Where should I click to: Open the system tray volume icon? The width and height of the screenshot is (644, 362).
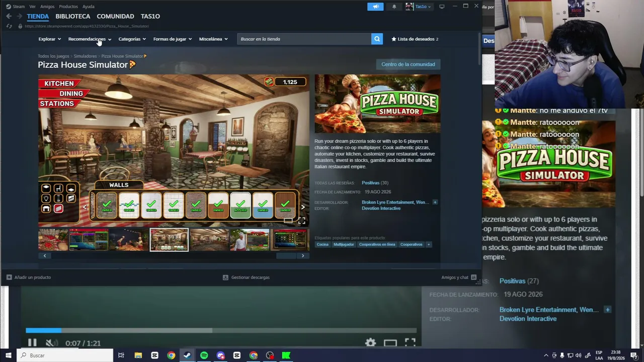(x=578, y=355)
